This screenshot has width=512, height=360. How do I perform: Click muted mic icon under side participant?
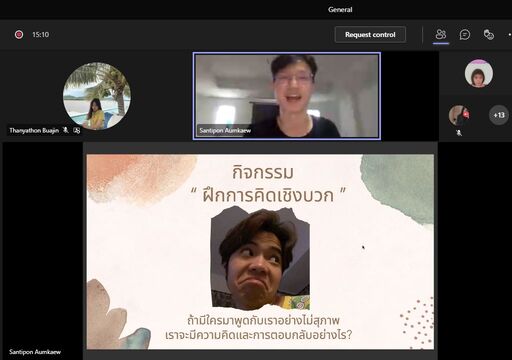[x=459, y=133]
